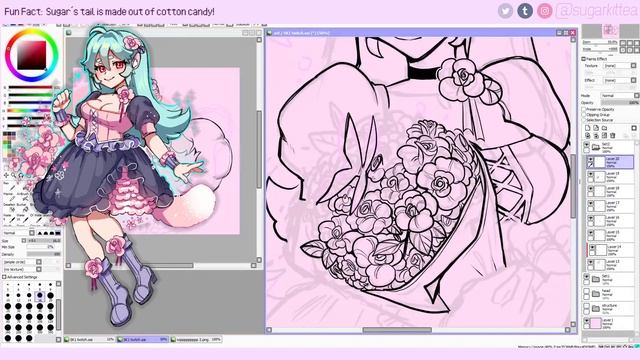Image resolution: width=640 pixels, height=360 pixels.
Task: Click the merge-down layer icon
Action: tap(596, 136)
